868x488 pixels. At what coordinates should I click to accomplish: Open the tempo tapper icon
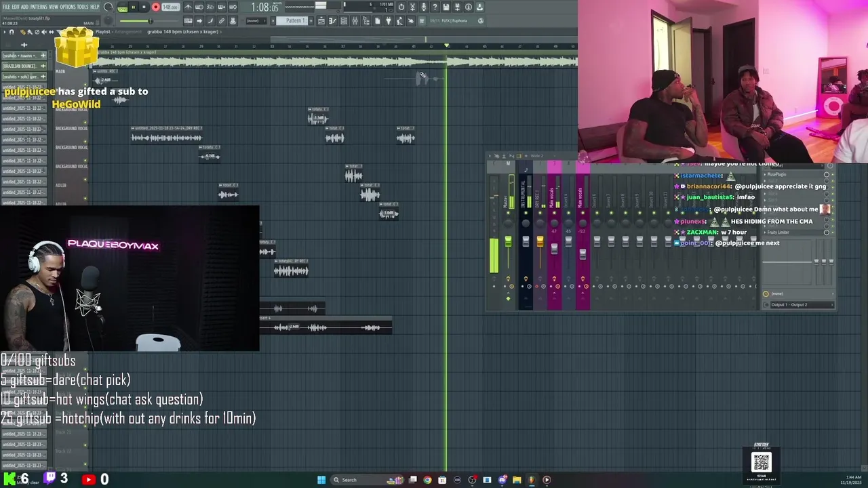click(x=399, y=21)
